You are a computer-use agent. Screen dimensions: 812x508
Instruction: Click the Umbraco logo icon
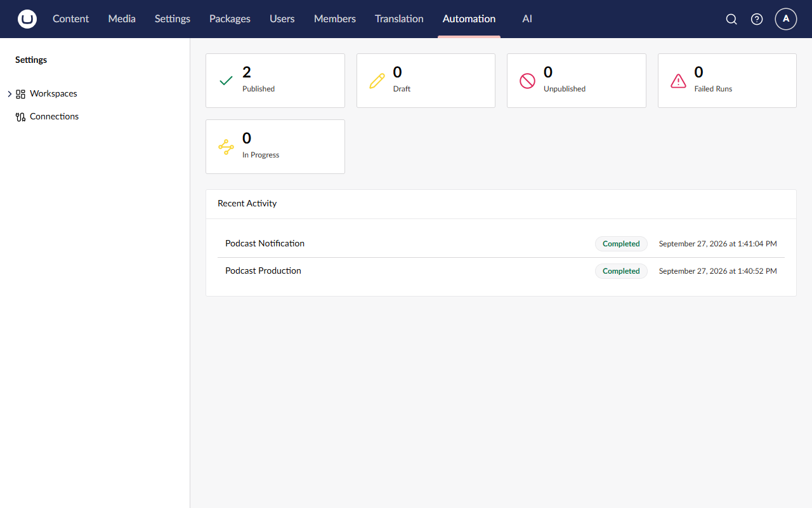coord(27,19)
